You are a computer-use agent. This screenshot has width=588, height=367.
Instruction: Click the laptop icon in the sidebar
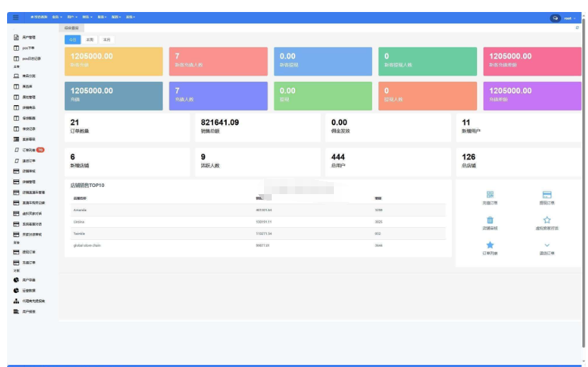pyautogui.click(x=16, y=76)
